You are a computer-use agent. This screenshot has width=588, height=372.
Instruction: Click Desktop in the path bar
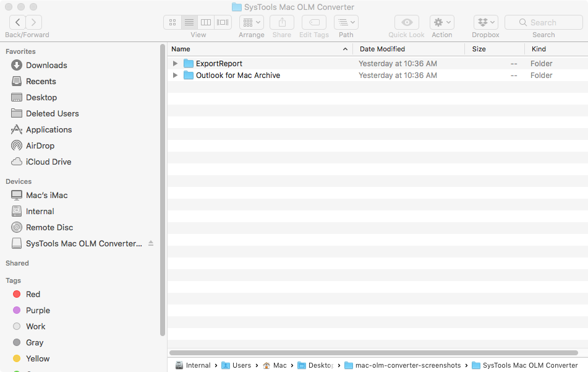315,366
